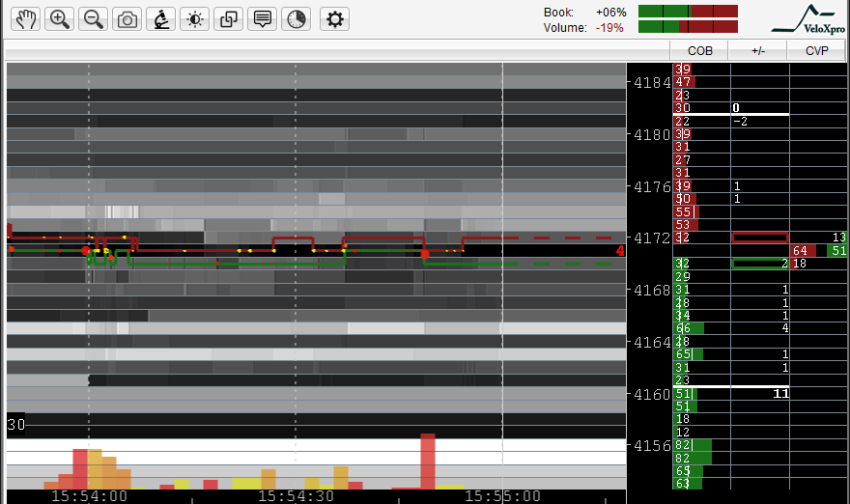Screen dimensions: 850x504
Task: Click the COB ask cell showing 53
Action: 701,225
